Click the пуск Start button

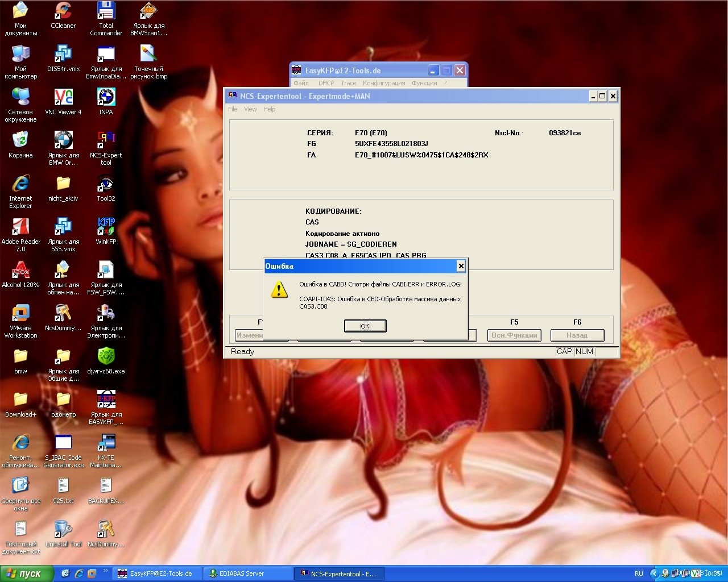pyautogui.click(x=27, y=573)
